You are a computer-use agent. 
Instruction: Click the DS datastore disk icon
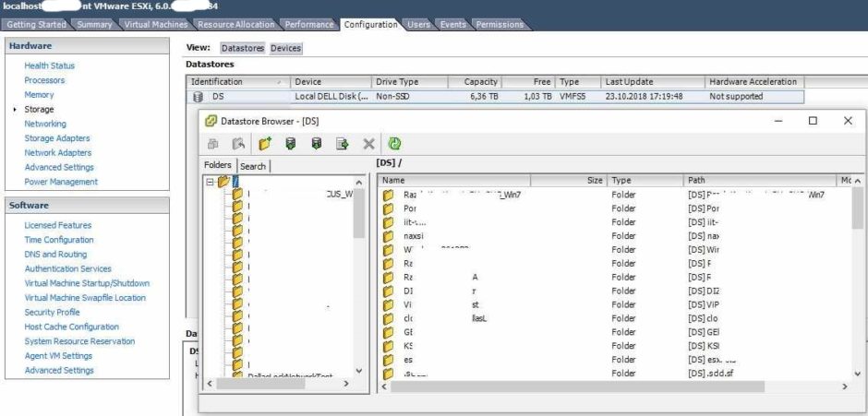(198, 97)
